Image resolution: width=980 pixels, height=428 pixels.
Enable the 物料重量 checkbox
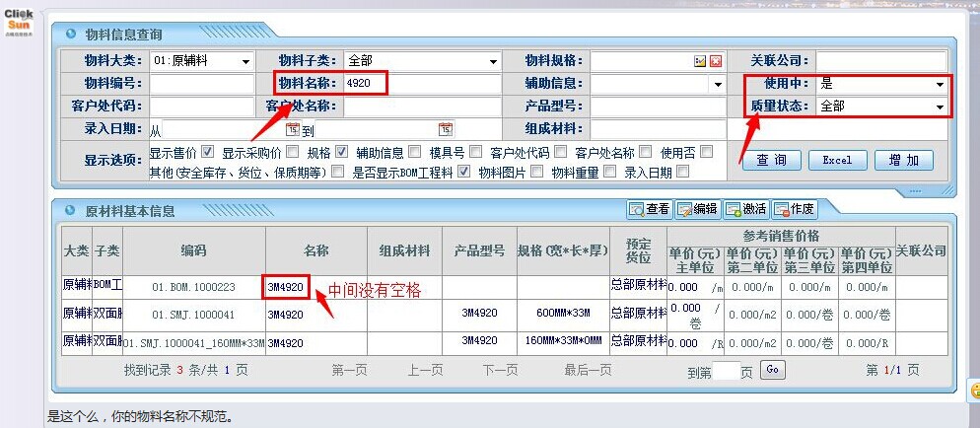tap(610, 172)
